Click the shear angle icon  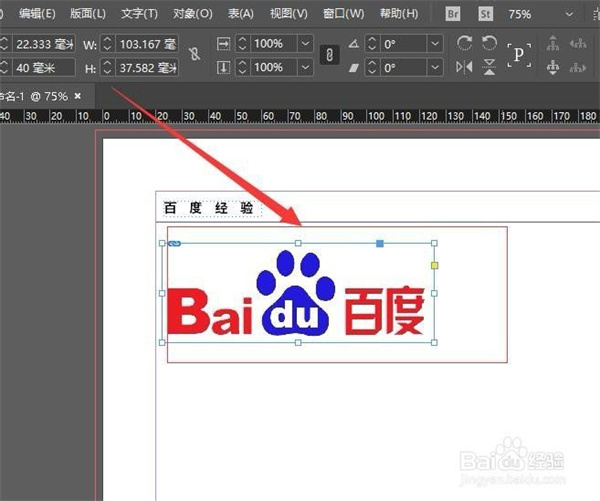pos(354,68)
